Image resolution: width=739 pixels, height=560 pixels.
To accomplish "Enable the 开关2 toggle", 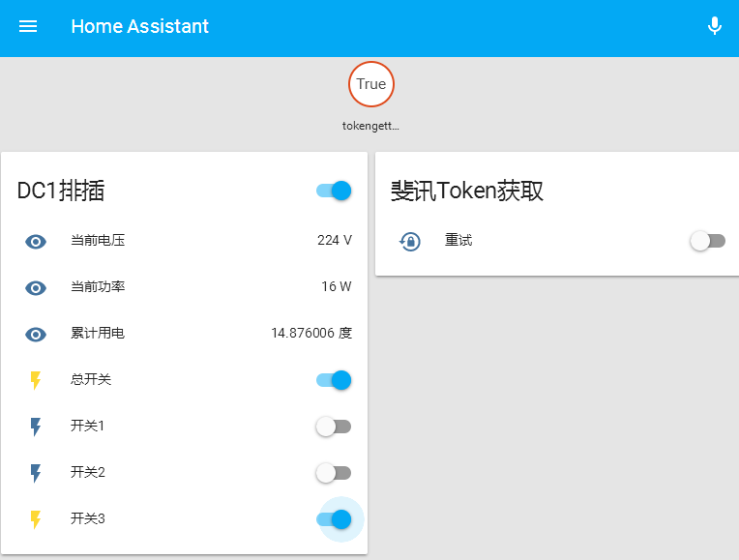I will coord(334,473).
